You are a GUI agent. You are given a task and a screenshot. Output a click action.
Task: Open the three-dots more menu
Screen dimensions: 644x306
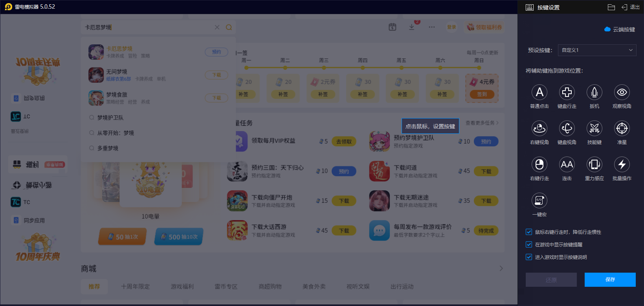(x=432, y=27)
